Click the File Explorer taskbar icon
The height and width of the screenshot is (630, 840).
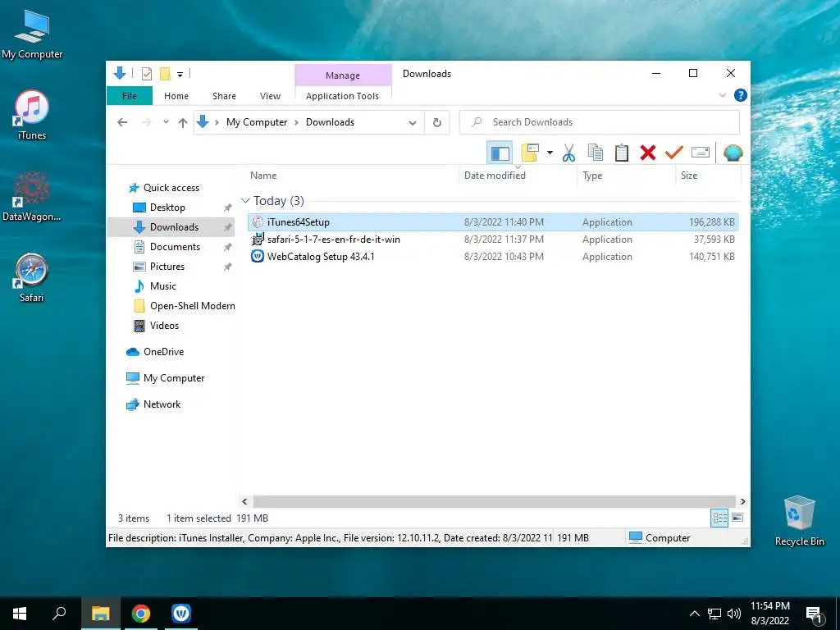[100, 614]
